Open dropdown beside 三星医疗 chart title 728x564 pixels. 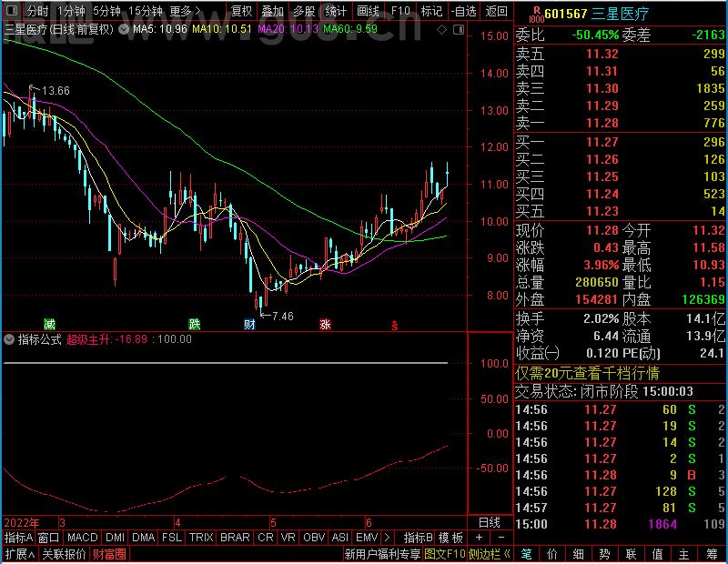point(124,29)
